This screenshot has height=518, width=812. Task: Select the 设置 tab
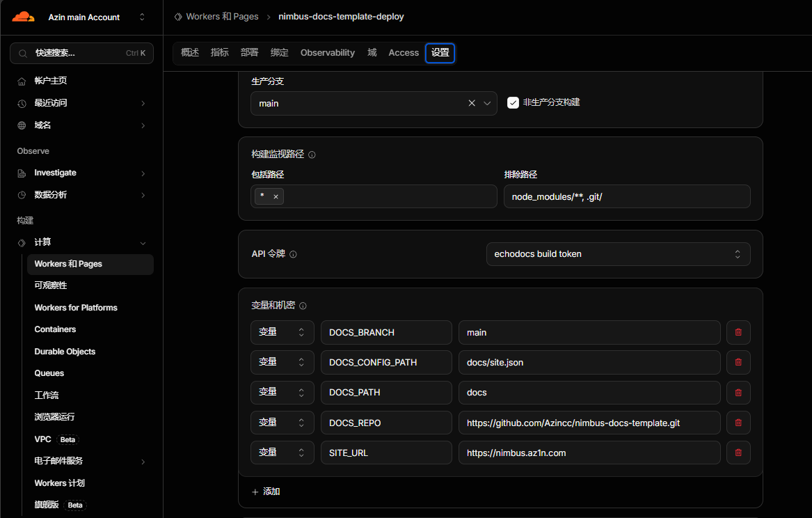point(440,53)
